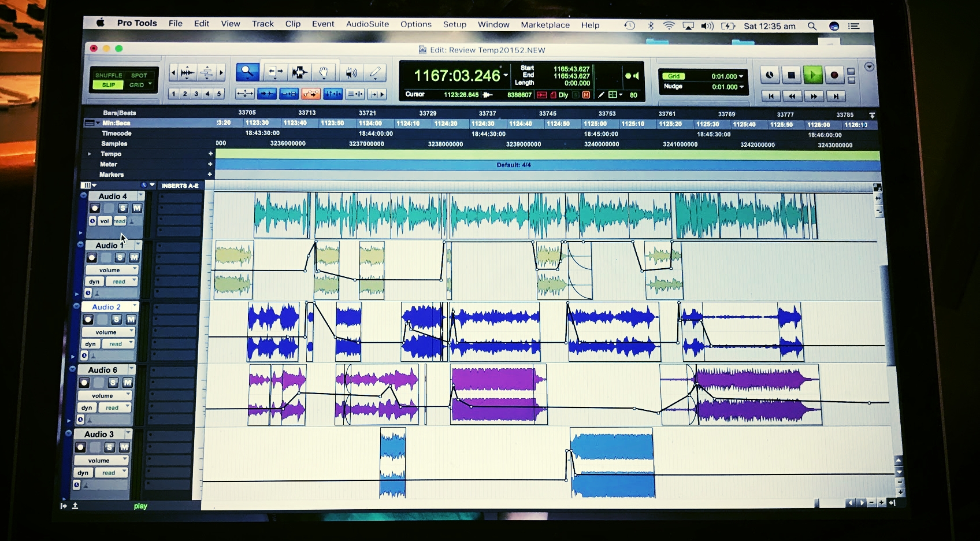Click Go to End transport button

[836, 96]
